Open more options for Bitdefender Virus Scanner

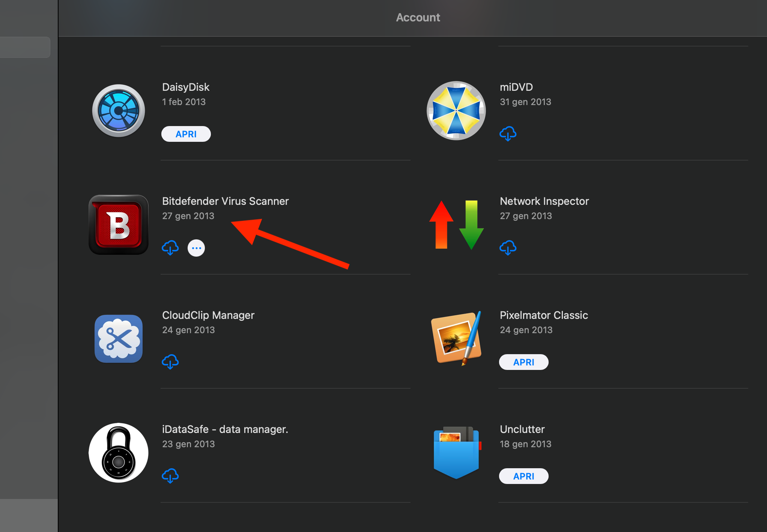click(196, 248)
